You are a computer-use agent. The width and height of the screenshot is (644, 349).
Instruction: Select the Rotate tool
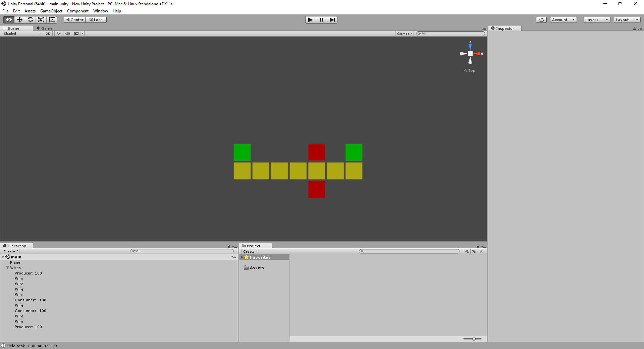tap(30, 20)
